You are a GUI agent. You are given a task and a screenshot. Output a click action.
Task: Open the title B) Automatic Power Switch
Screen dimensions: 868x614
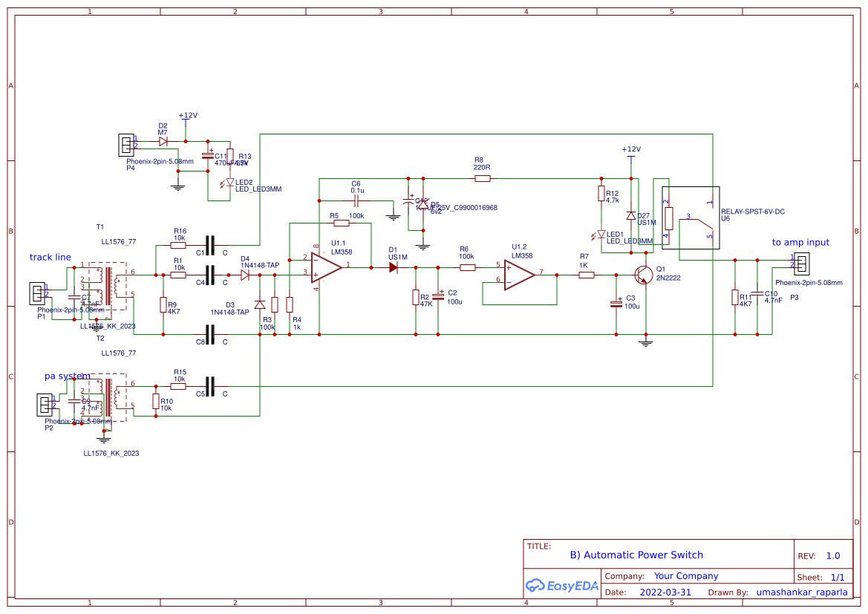pyautogui.click(x=636, y=555)
